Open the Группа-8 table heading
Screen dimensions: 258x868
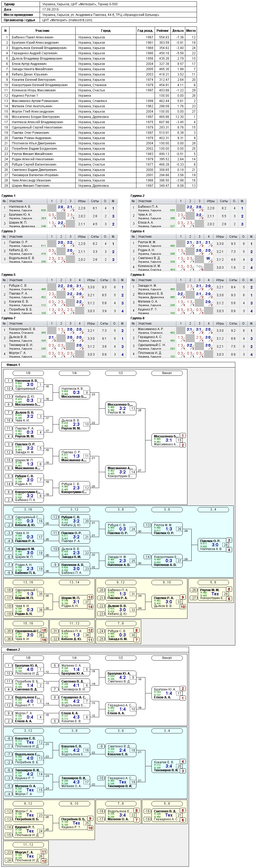point(137,318)
